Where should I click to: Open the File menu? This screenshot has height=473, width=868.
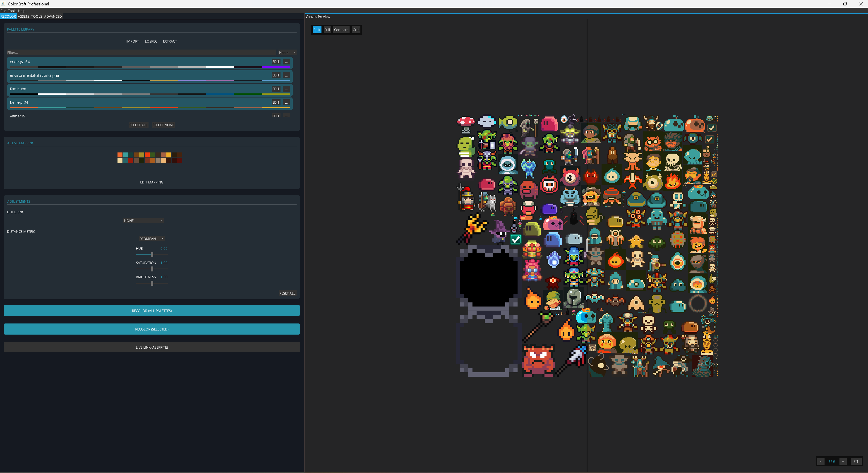pyautogui.click(x=3, y=11)
